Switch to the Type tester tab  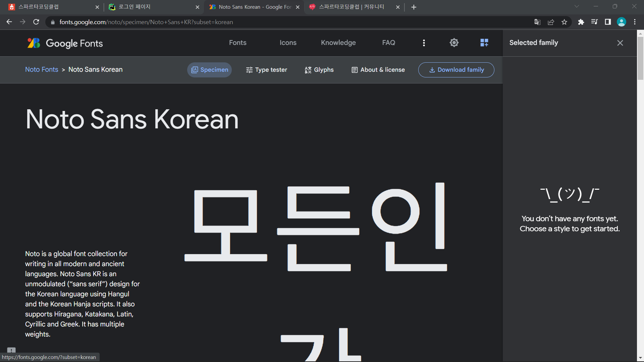coord(266,70)
